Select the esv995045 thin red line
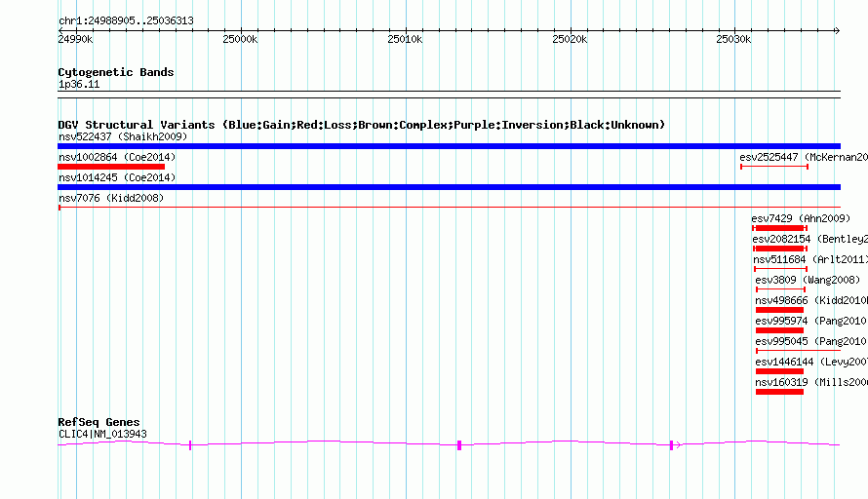Screen dimensions: 868x499 point(798,351)
